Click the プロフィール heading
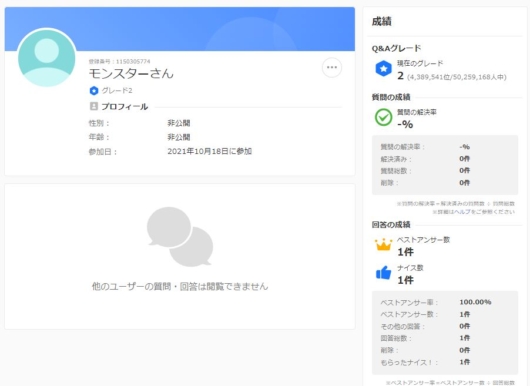530x386 pixels. click(125, 106)
